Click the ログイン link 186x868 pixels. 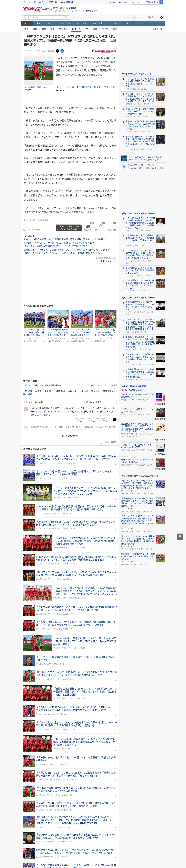[x=57, y=11]
